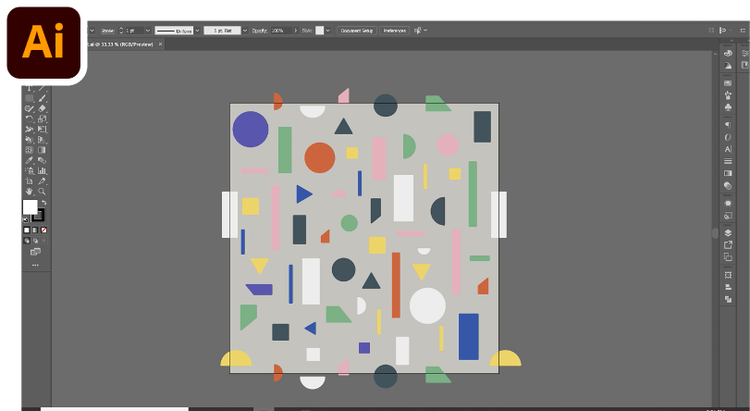Switch to Color fill mode

point(27,230)
